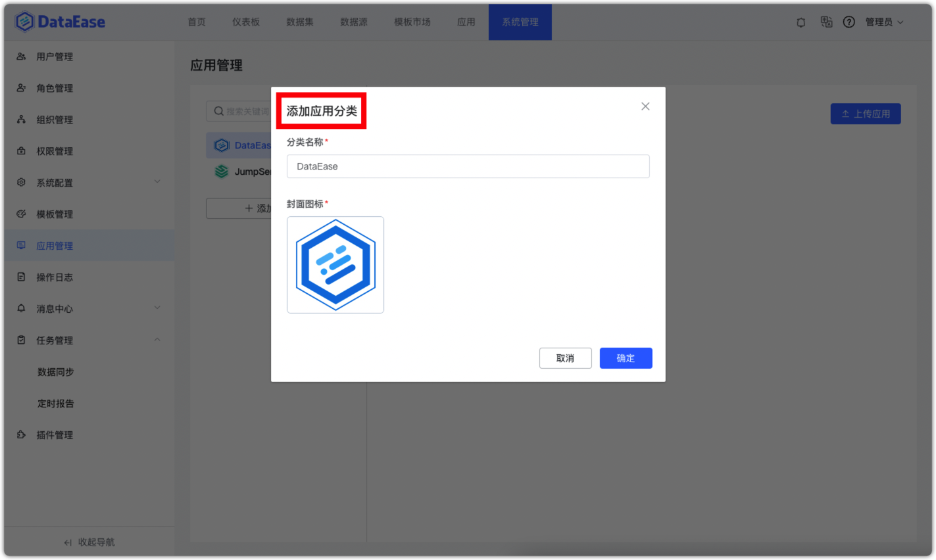Click the 分类名称 text input field

coord(468,166)
